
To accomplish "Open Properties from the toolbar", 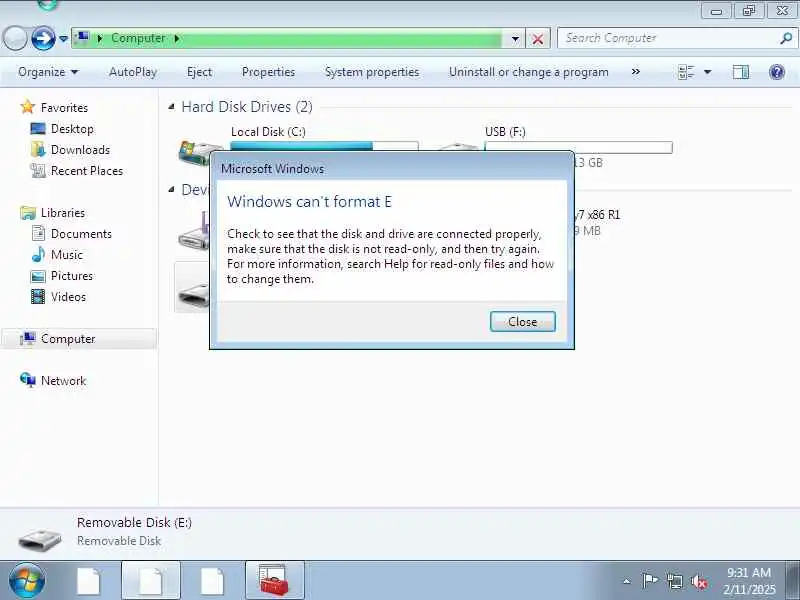I will (268, 72).
